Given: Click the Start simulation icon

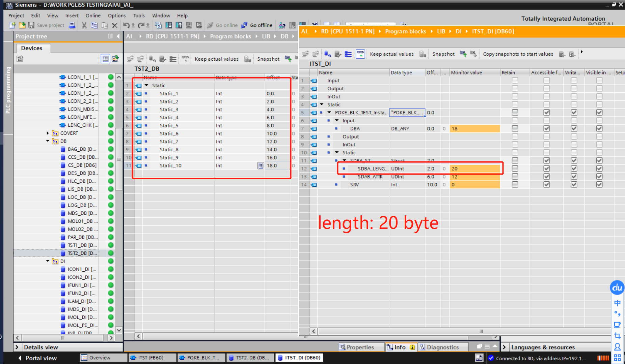Looking at the screenshot, I should (x=189, y=25).
